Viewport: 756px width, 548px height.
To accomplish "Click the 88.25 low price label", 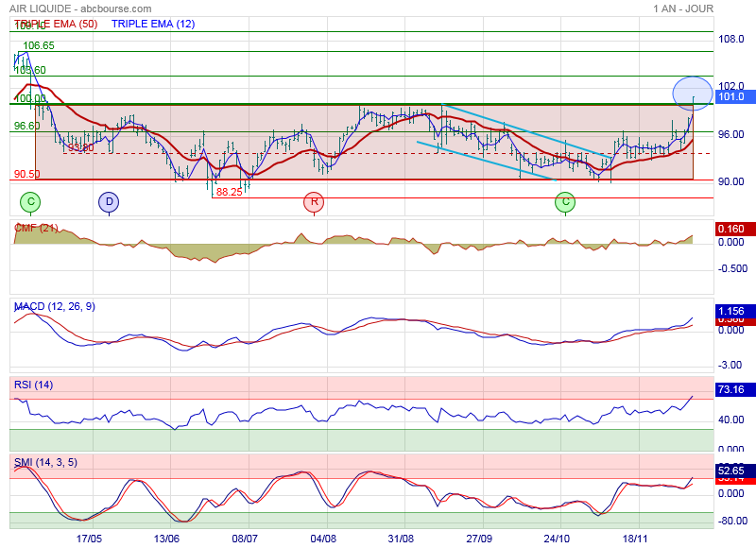I will pos(229,192).
